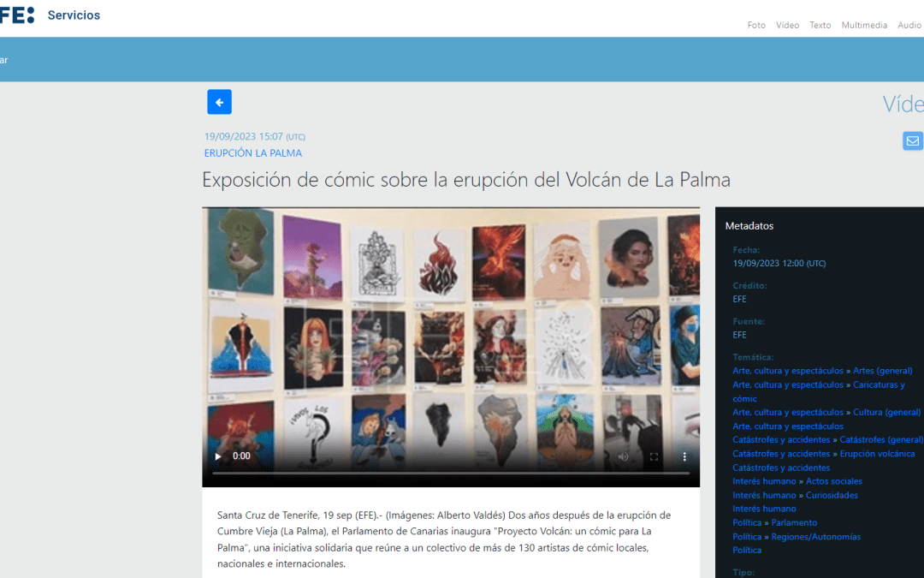924x578 pixels.
Task: Open Catástrofes (general) topic link
Action: point(881,439)
